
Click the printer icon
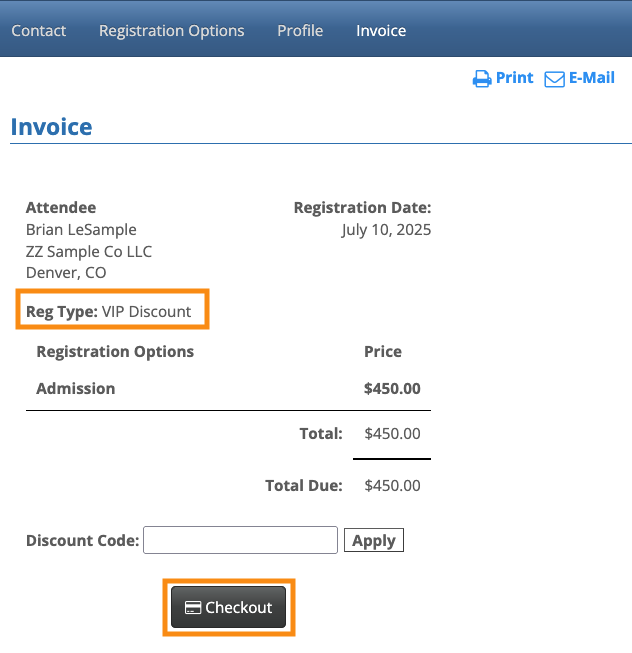(482, 79)
